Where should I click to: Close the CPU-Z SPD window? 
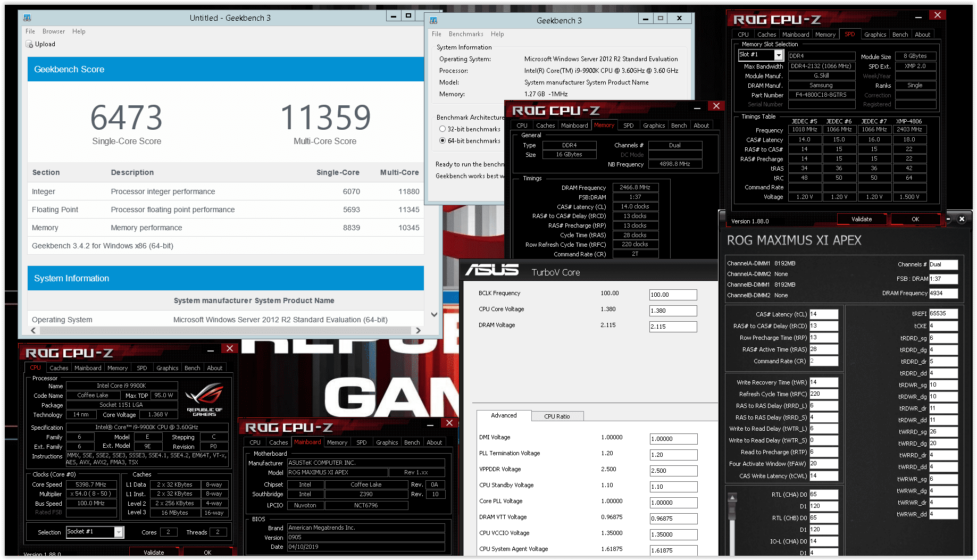[938, 15]
